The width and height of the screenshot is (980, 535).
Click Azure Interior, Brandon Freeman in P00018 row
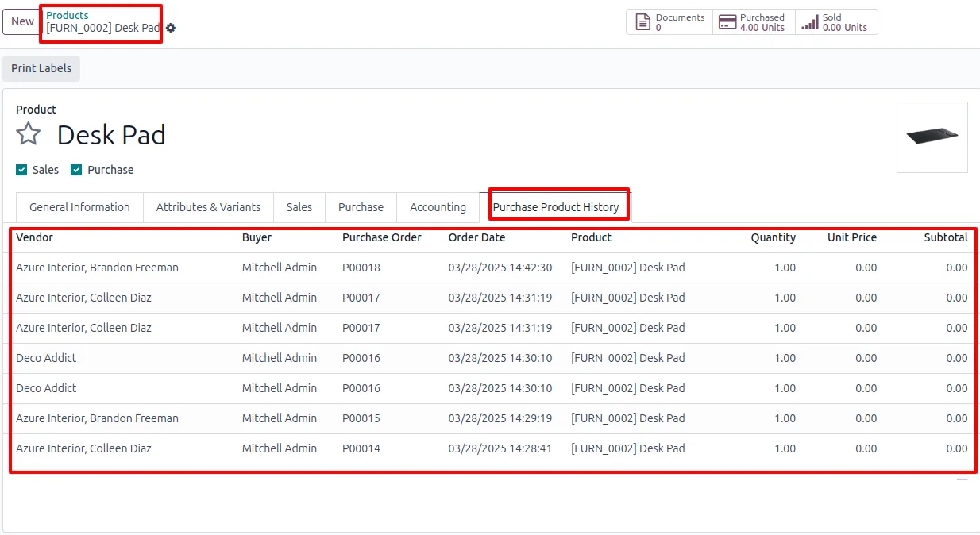coord(97,267)
